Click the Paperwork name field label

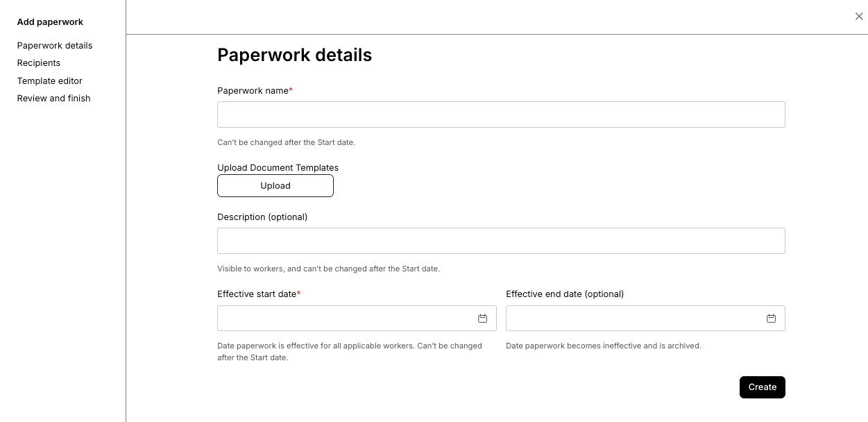[x=255, y=90]
